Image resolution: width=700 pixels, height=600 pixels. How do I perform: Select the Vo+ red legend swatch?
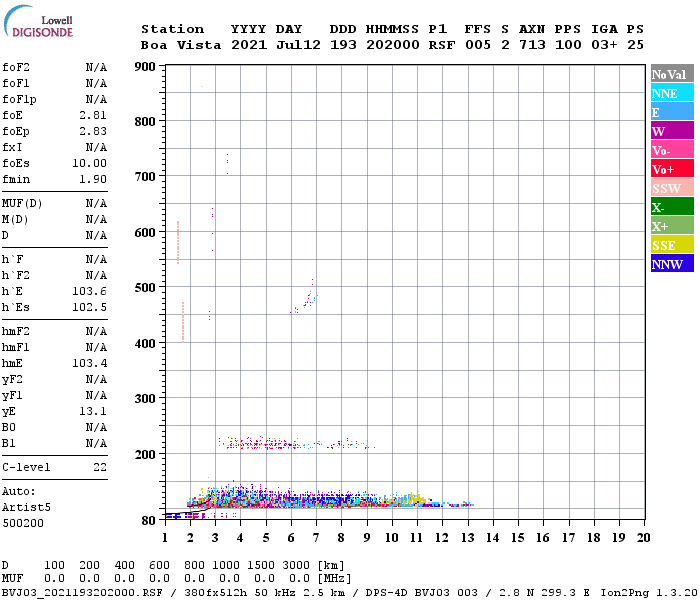(x=672, y=169)
